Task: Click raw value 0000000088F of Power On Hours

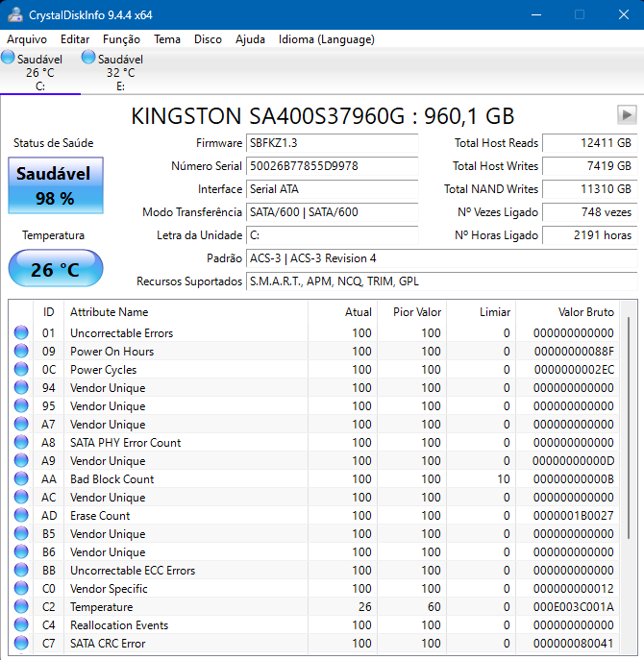Action: coord(574,351)
